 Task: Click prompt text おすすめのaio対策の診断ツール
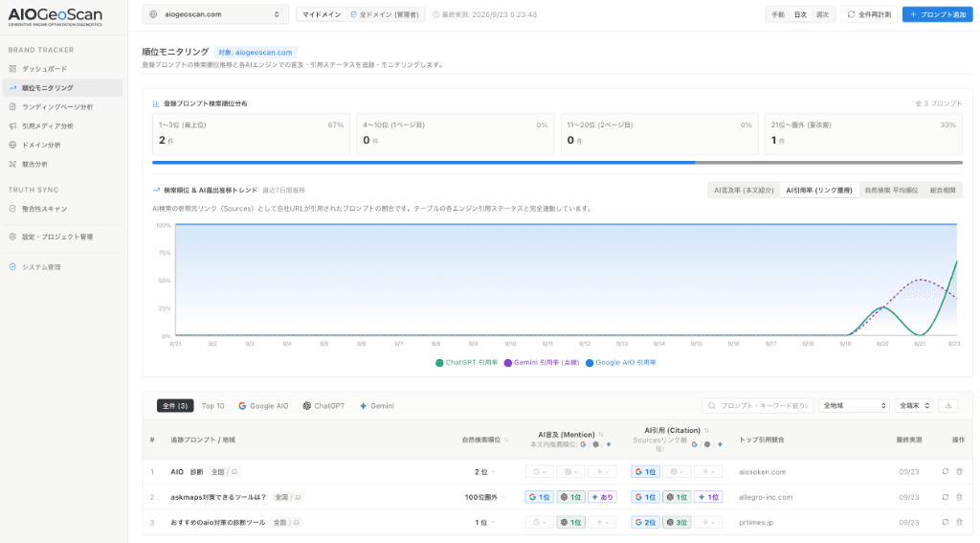point(218,522)
